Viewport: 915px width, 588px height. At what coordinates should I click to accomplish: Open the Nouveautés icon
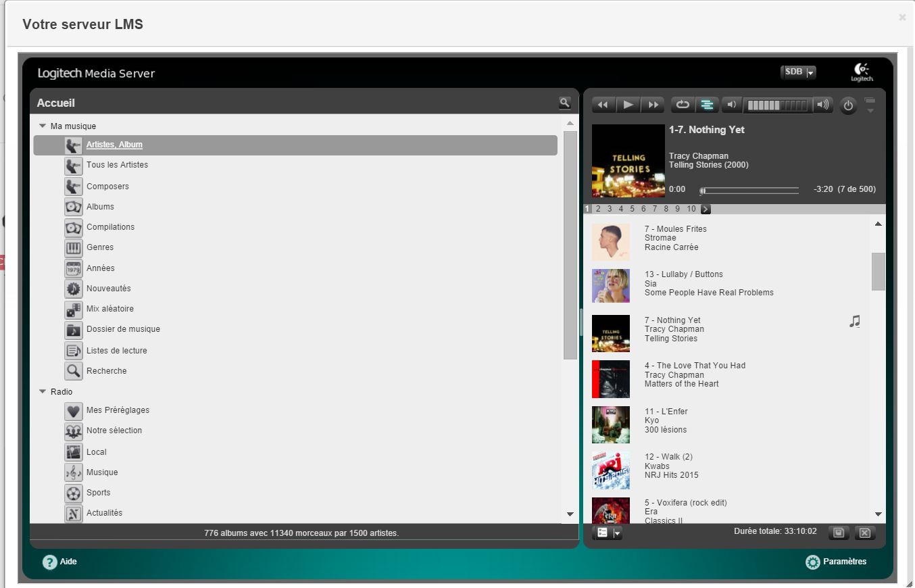(x=74, y=289)
